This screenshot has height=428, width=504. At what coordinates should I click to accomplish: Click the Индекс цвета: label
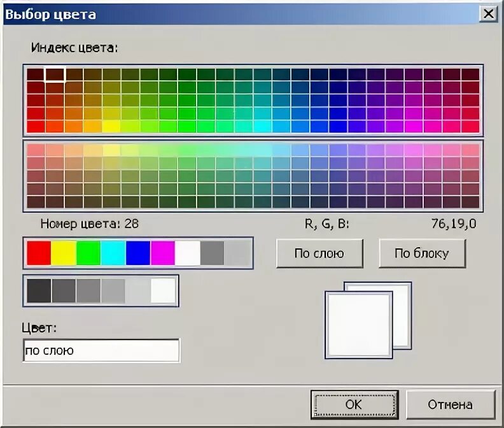coord(74,48)
